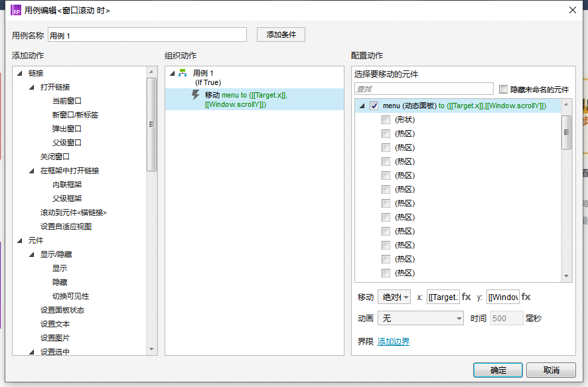Click the x coordinate field [[Target.x]]

[443, 297]
